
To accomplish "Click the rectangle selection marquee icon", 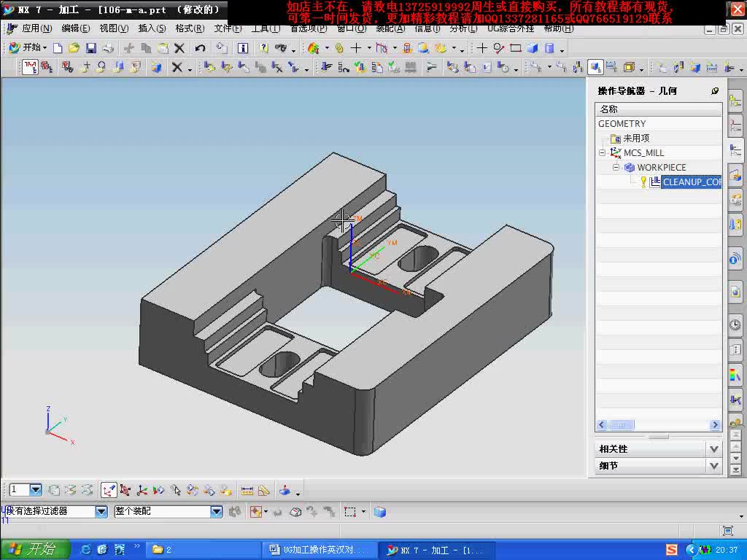I will [x=350, y=512].
